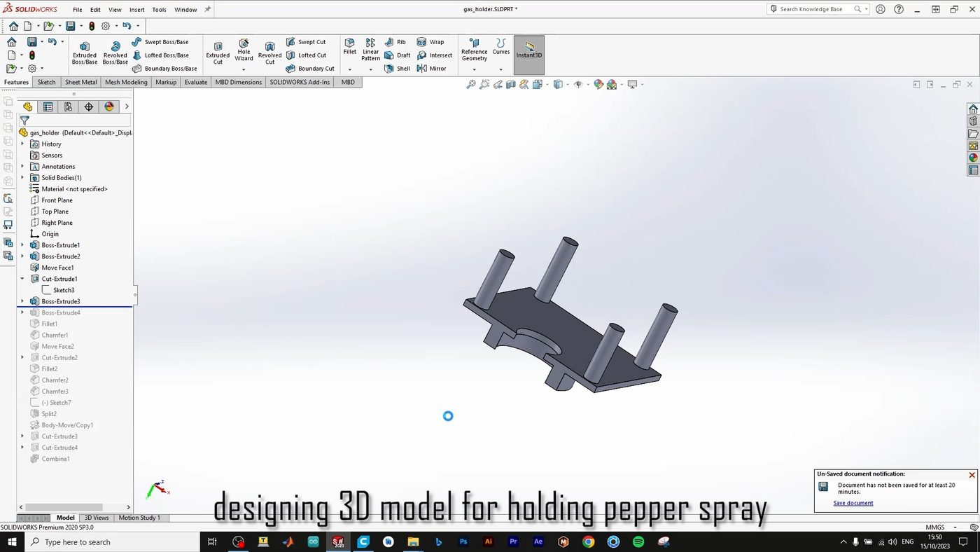This screenshot has height=552, width=980.
Task: Select the Mirror tool
Action: [432, 69]
